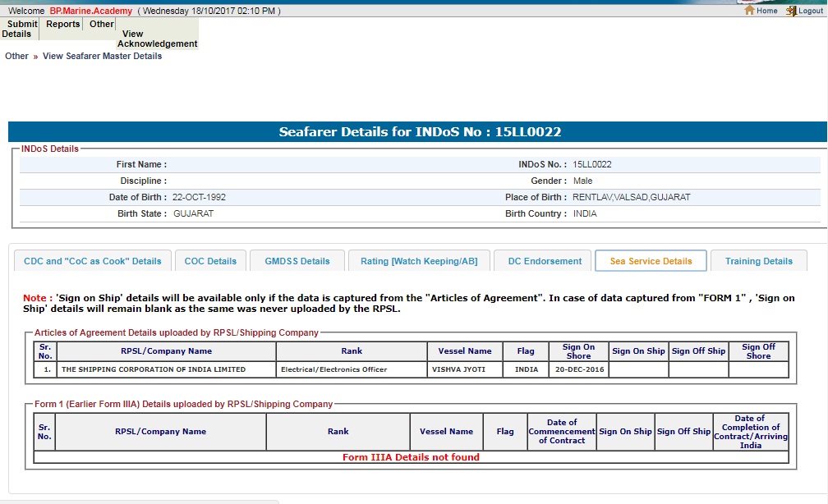Go to the GMDSS Details tab
The width and height of the screenshot is (828, 504).
point(297,261)
